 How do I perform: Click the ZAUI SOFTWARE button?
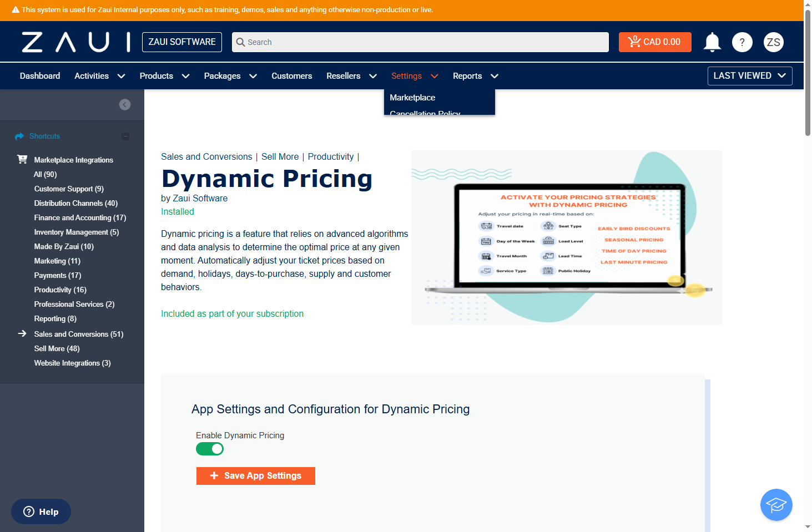click(182, 42)
